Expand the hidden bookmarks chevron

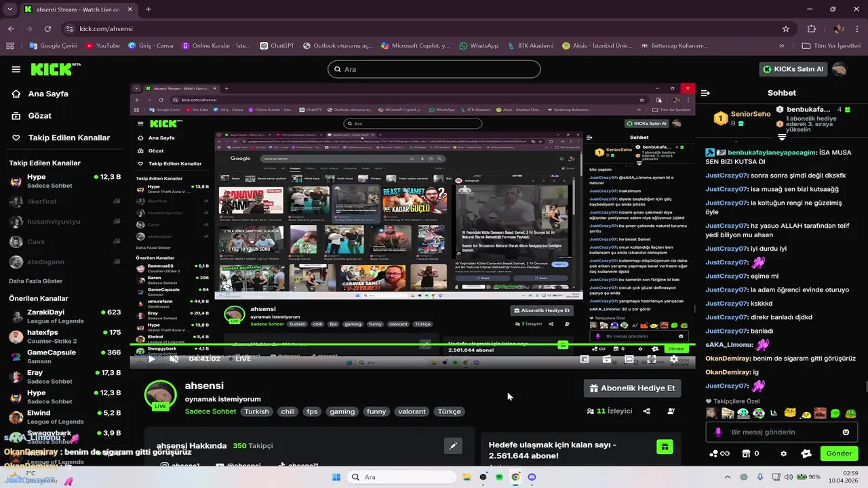(782, 45)
